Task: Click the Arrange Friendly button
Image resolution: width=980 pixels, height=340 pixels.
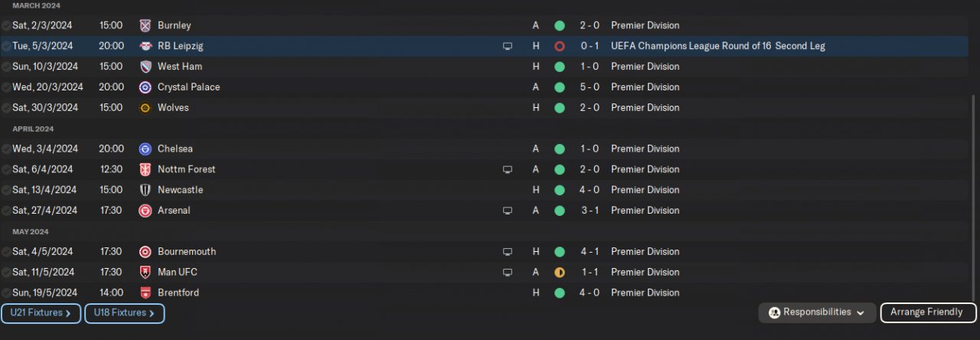Action: (928, 312)
